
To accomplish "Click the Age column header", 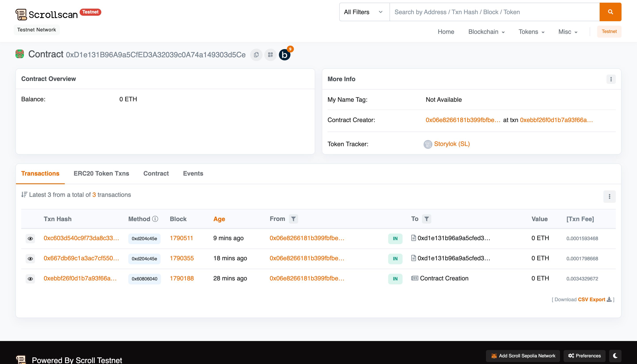I will click(219, 219).
